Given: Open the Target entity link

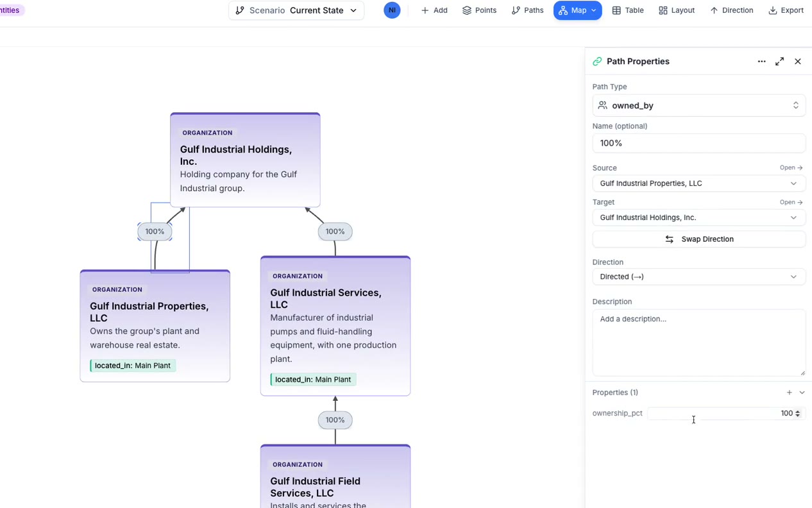Looking at the screenshot, I should [791, 202].
